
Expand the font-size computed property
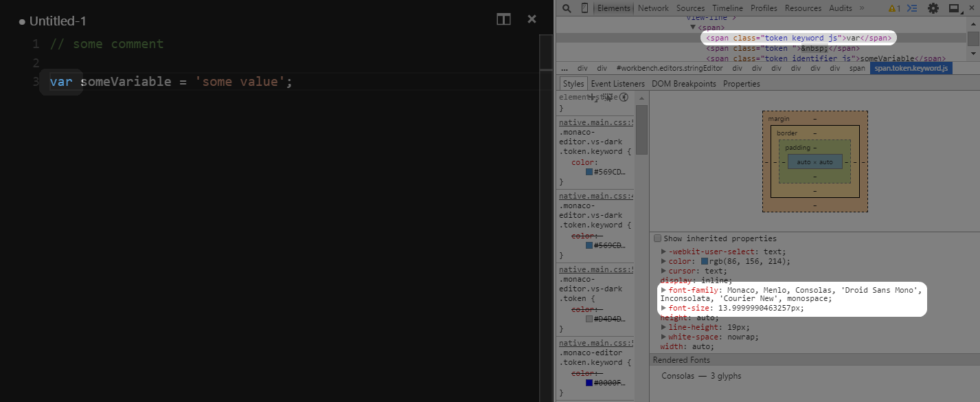pyautogui.click(x=663, y=309)
